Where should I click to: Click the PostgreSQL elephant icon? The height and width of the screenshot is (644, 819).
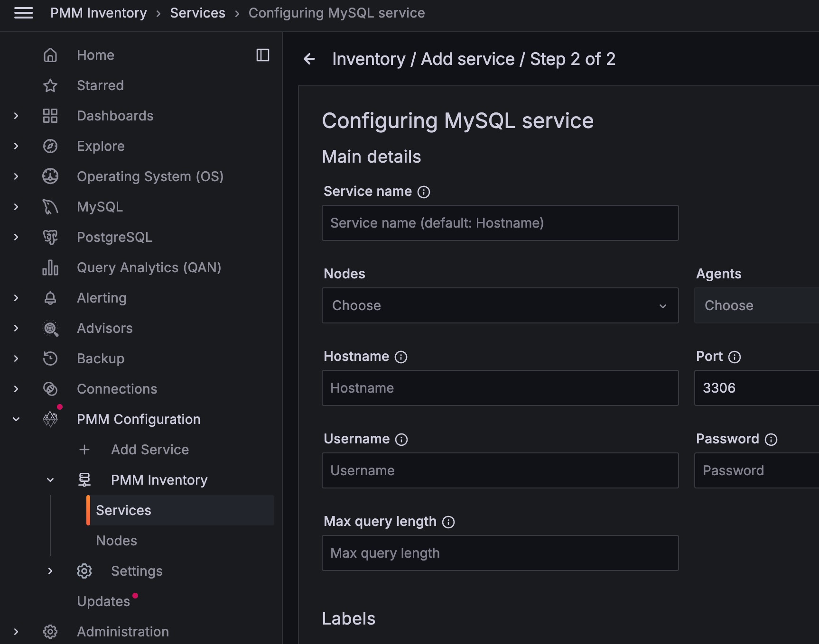pyautogui.click(x=50, y=237)
